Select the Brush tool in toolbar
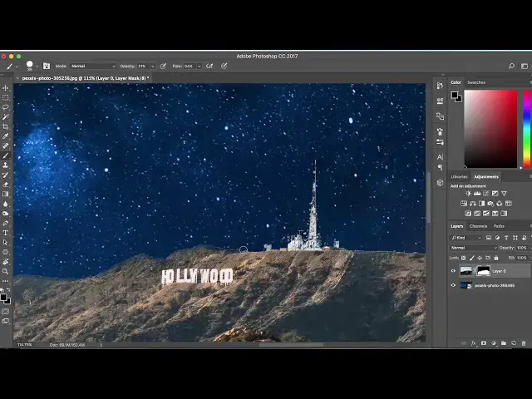The image size is (532, 399). 5,155
